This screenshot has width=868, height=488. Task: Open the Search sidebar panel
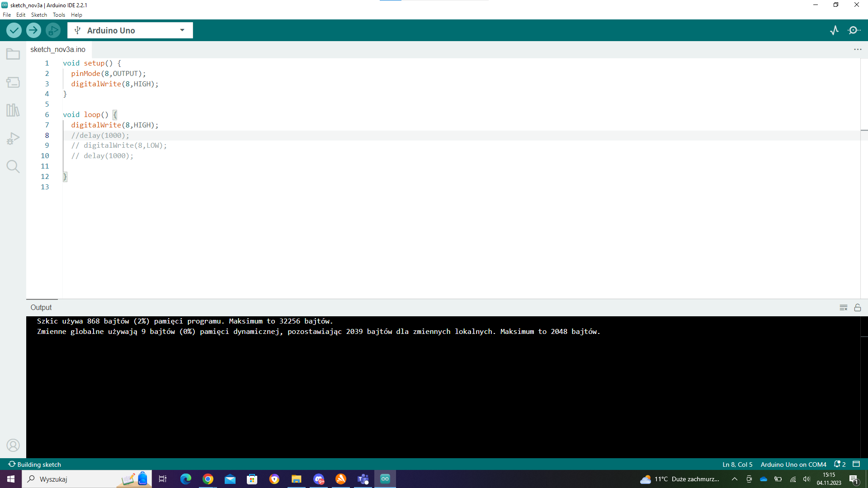[x=13, y=166]
